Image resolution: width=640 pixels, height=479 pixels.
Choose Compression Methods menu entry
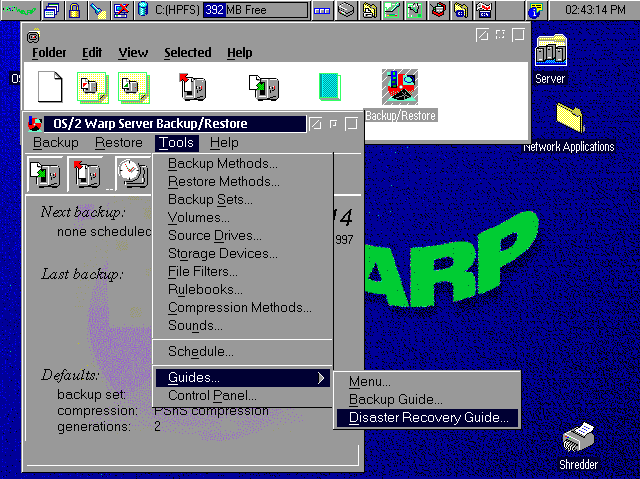tap(240, 308)
